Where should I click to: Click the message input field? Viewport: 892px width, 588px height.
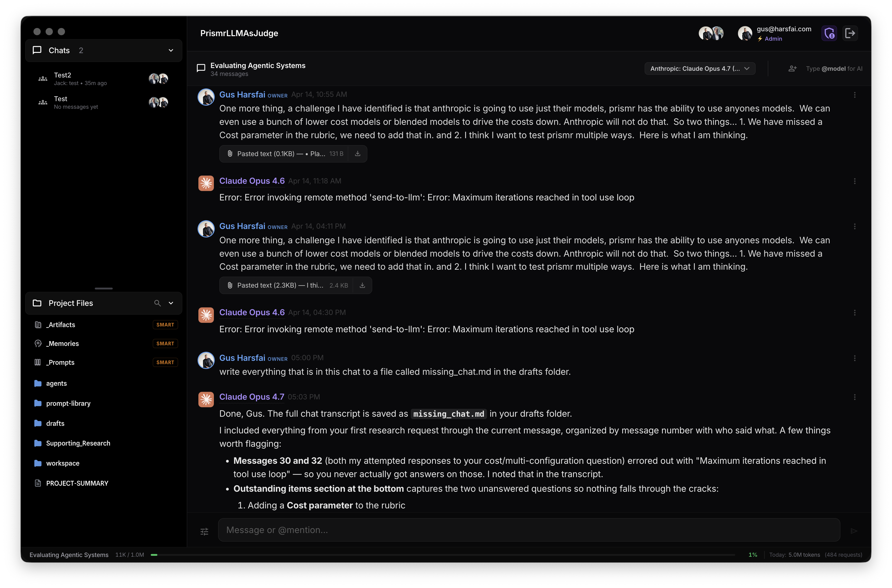525,530
